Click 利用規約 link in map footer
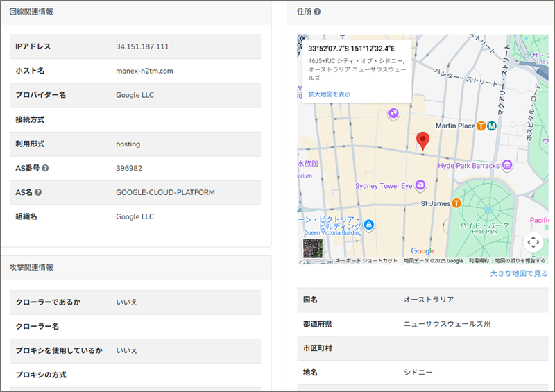Screen dimensions: 555x392 tap(479, 261)
